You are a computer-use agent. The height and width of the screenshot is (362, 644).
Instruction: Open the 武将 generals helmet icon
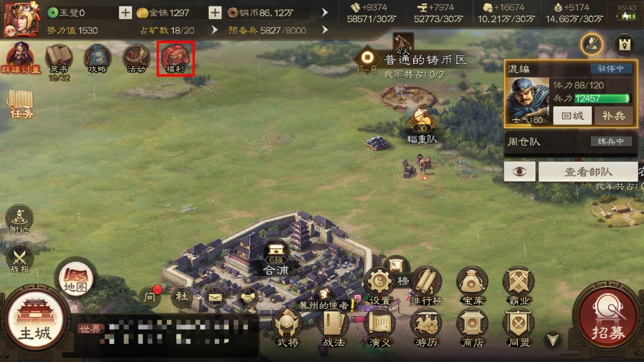(288, 327)
